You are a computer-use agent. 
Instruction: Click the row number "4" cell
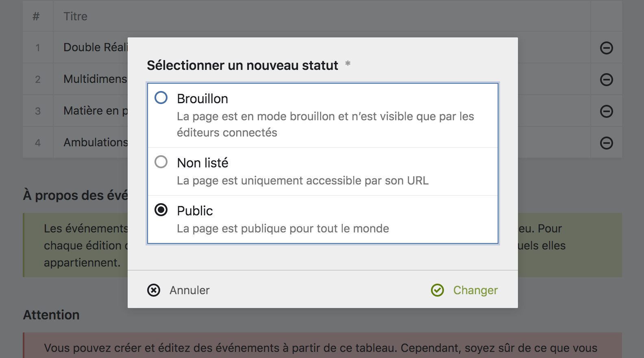37,142
